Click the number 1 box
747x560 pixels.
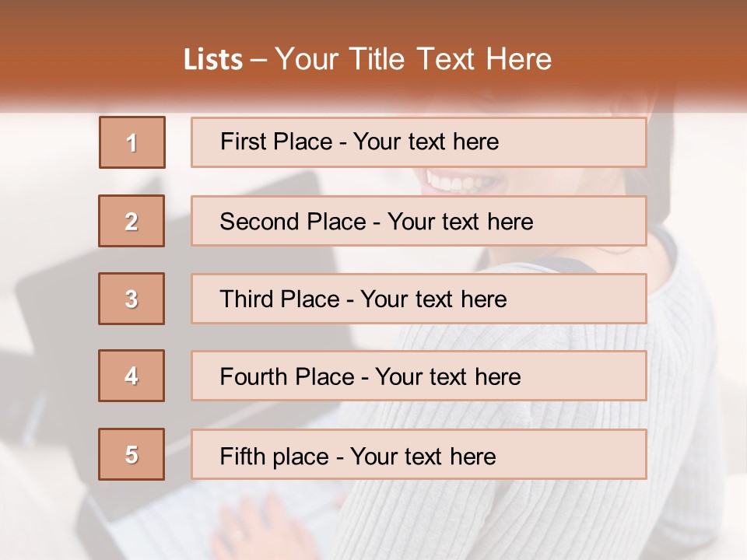coord(132,142)
